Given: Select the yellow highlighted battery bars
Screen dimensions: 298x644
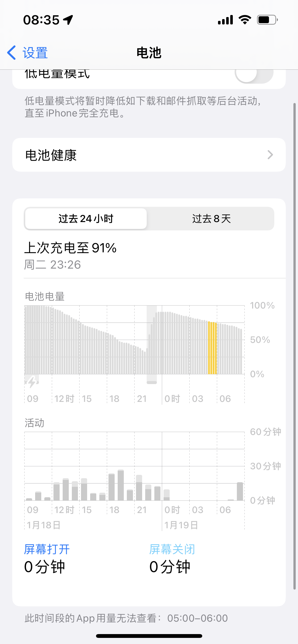Looking at the screenshot, I should pos(212,348).
